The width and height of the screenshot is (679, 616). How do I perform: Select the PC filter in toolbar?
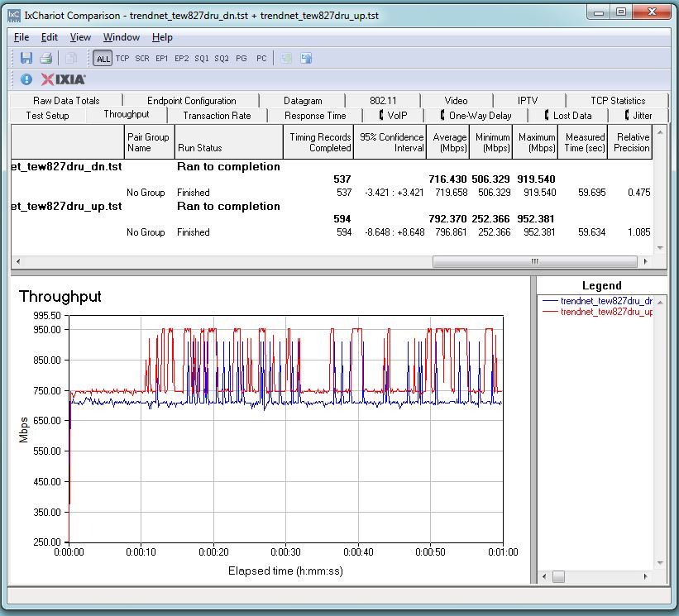[x=261, y=58]
